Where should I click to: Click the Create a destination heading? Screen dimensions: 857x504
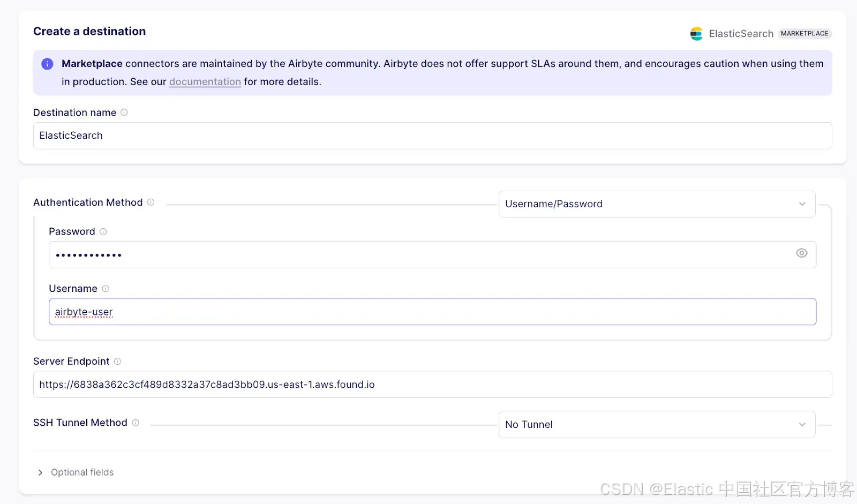(x=89, y=32)
